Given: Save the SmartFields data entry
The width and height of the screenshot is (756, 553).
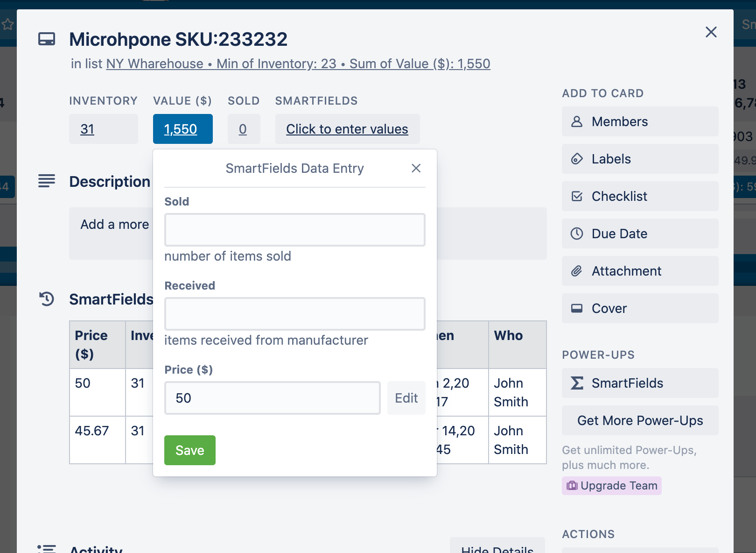Looking at the screenshot, I should tap(189, 450).
